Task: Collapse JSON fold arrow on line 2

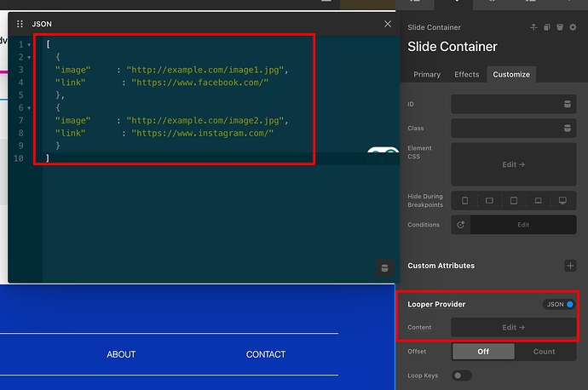Action: coord(29,57)
